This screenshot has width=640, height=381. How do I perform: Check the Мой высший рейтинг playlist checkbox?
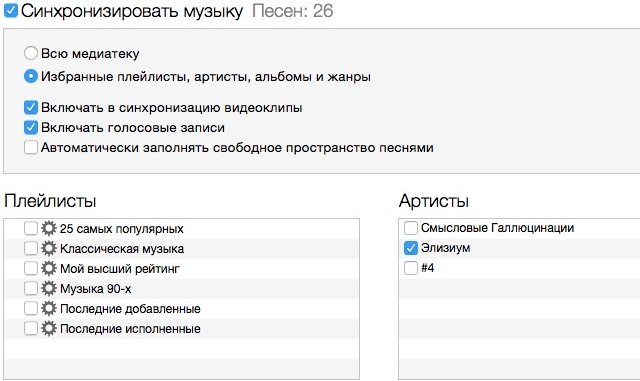pos(31,268)
